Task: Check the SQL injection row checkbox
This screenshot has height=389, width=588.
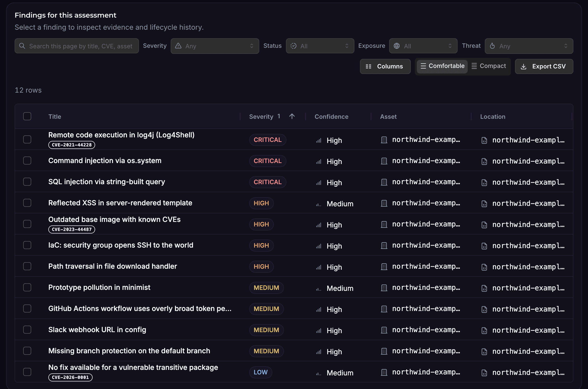Action: (27, 182)
